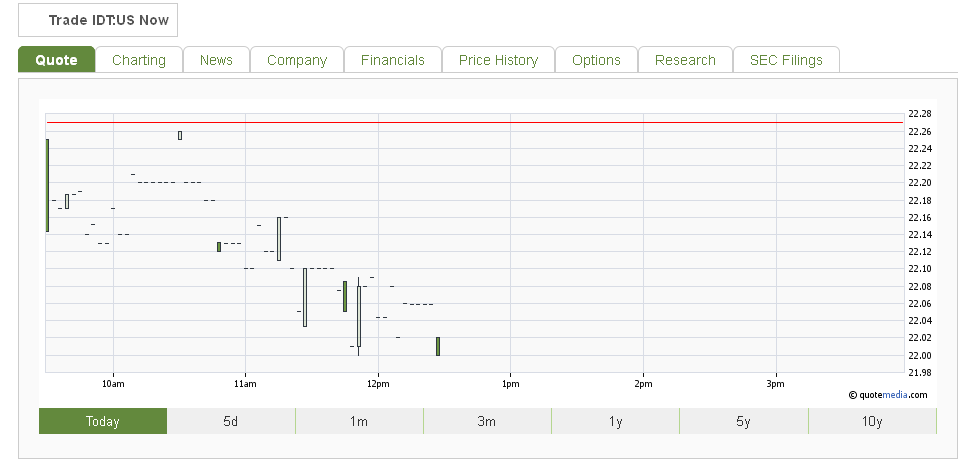
Task: Click the 12pm time axis label
Action: pyautogui.click(x=378, y=384)
